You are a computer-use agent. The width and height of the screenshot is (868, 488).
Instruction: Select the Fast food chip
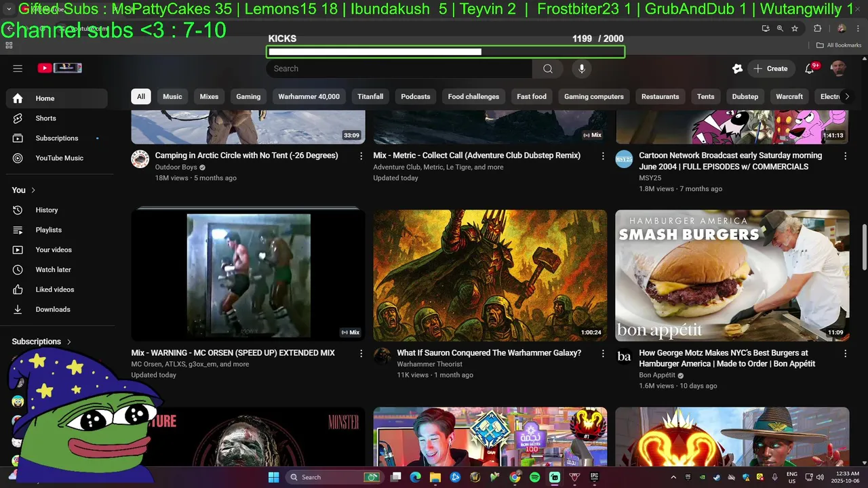[532, 96]
